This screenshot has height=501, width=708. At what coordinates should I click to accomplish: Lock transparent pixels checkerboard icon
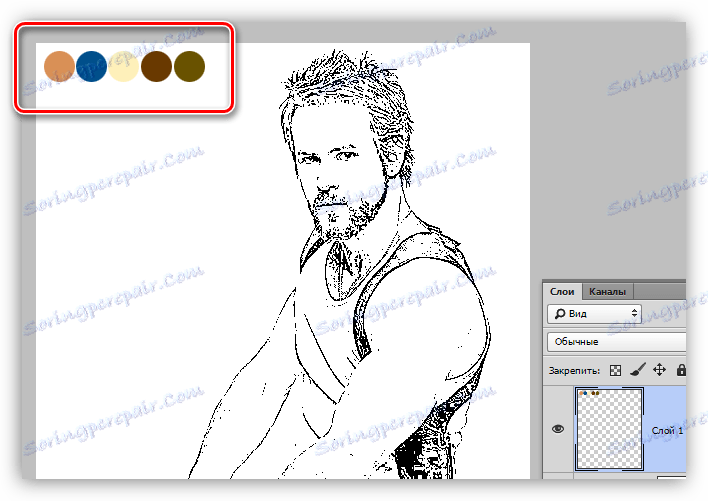(x=615, y=371)
